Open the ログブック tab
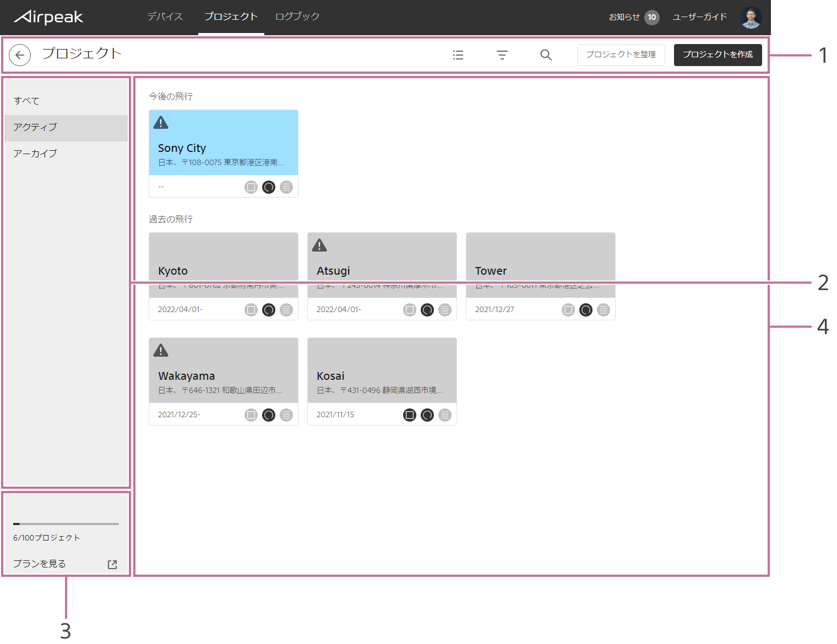Image resolution: width=837 pixels, height=644 pixels. 297,17
